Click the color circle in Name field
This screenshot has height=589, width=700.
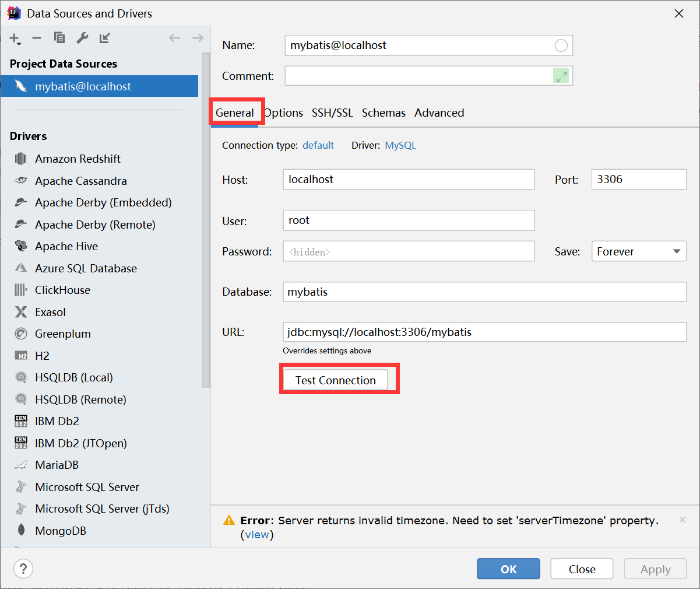click(561, 45)
